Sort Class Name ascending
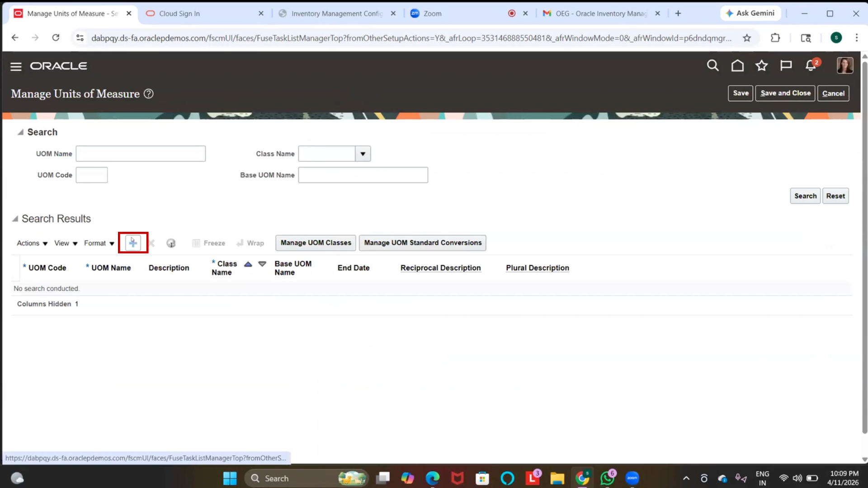The height and width of the screenshot is (488, 868). tap(248, 264)
